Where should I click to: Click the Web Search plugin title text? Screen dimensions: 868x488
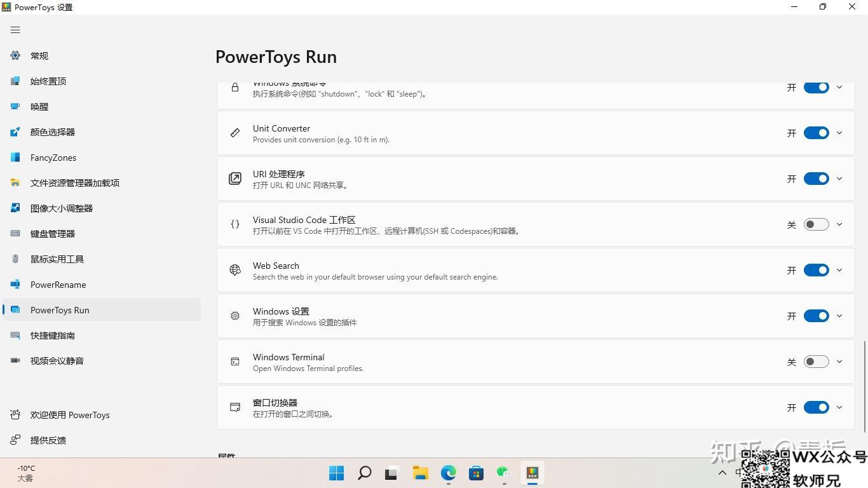[276, 266]
